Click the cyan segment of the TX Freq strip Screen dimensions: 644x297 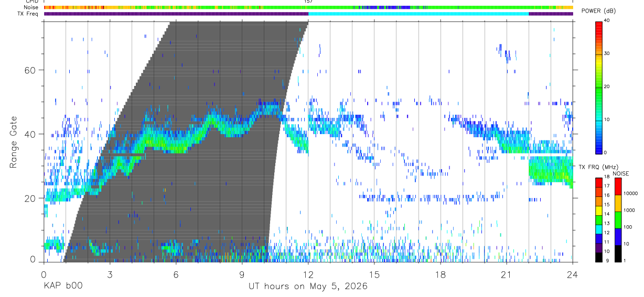coord(418,14)
